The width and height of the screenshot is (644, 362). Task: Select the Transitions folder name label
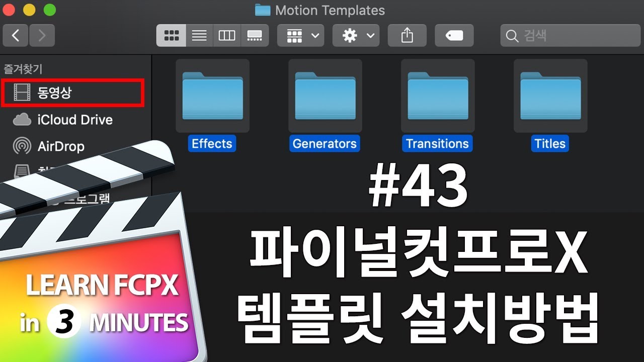[437, 144]
